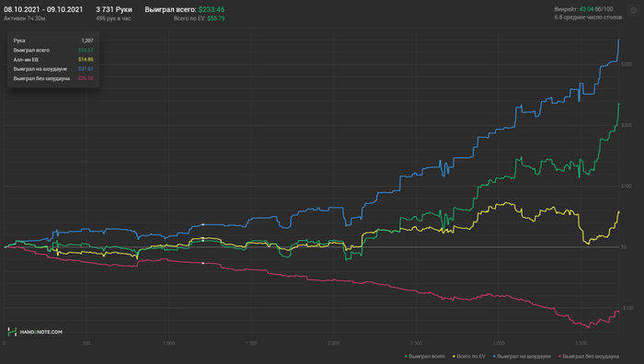Click the 'Активен 7ч 30м' text

click(x=24, y=18)
